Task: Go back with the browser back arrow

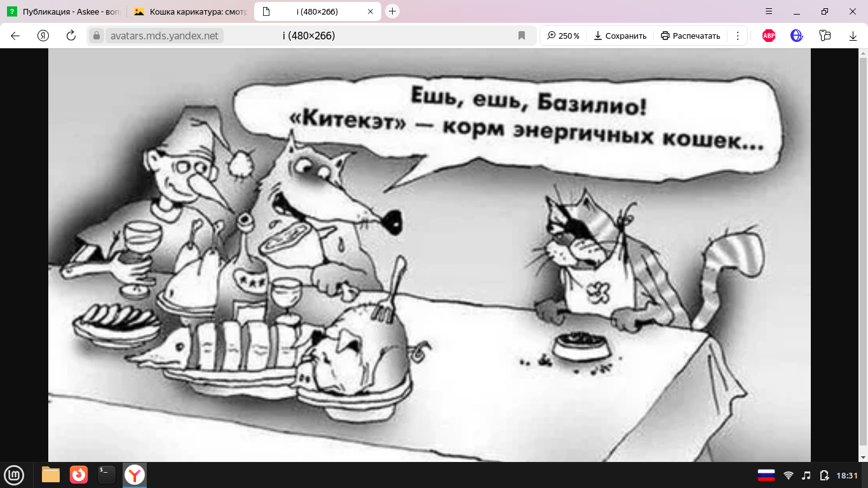Action: pyautogui.click(x=15, y=36)
